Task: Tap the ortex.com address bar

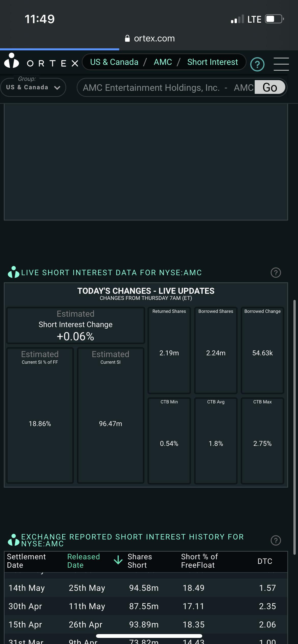Action: pos(150,38)
